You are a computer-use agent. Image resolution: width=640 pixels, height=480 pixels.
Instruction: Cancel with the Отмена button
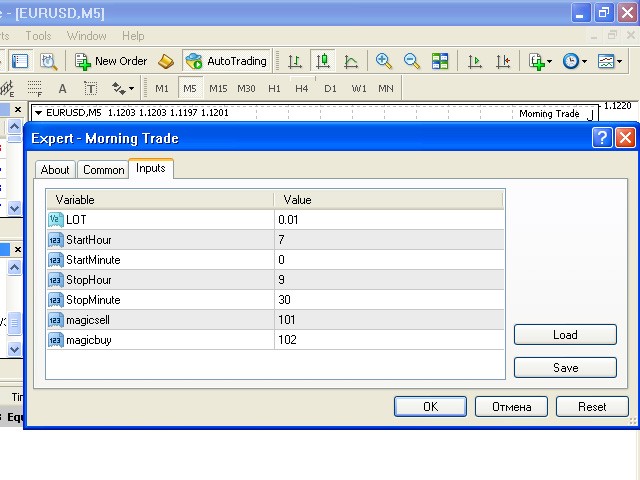click(511, 407)
